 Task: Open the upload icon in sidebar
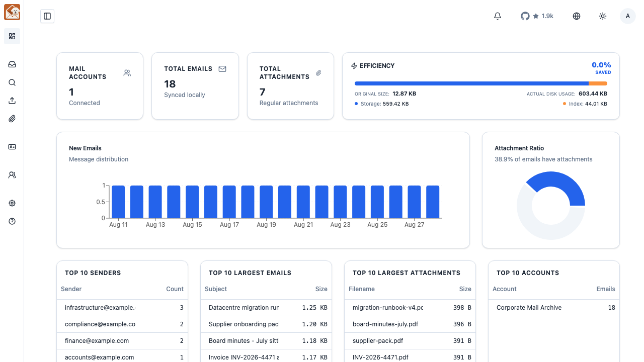12,101
